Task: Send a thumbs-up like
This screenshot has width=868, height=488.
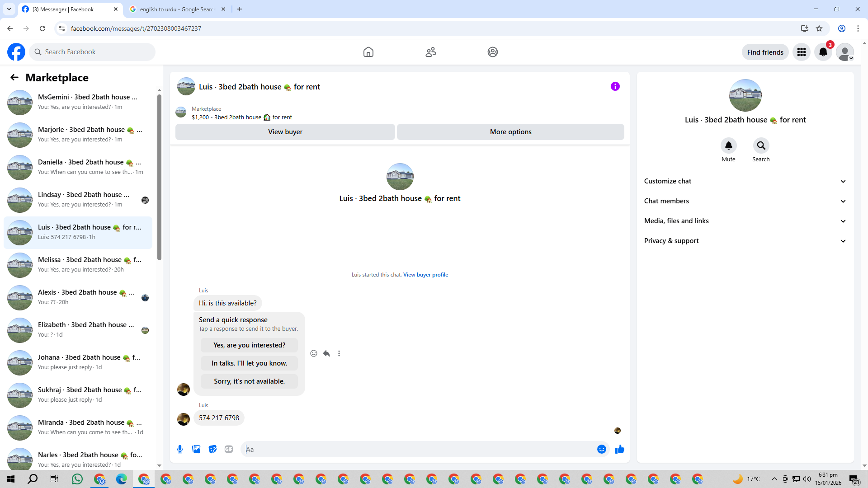Action: point(619,449)
